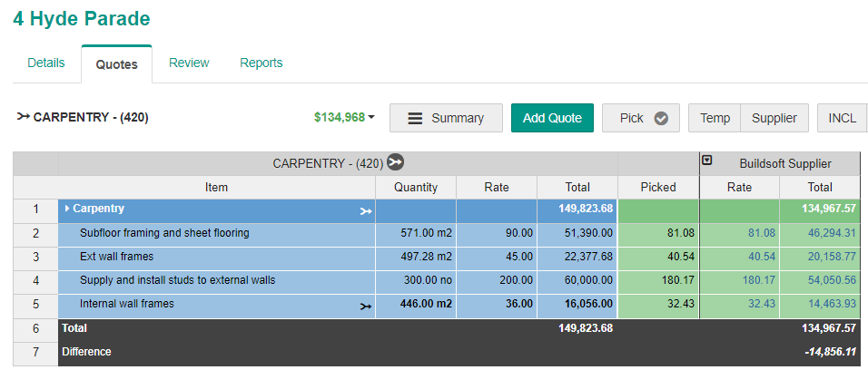Collapse the Carpentry group row triangle

coord(67,209)
